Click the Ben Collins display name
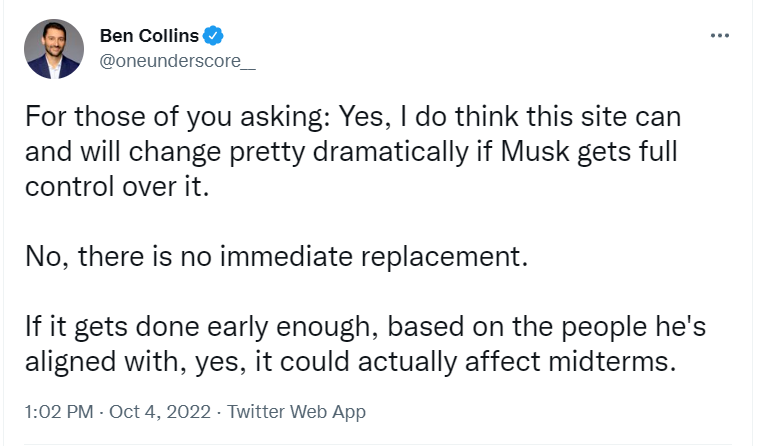Screen dimensions: 759x446 [x=149, y=36]
